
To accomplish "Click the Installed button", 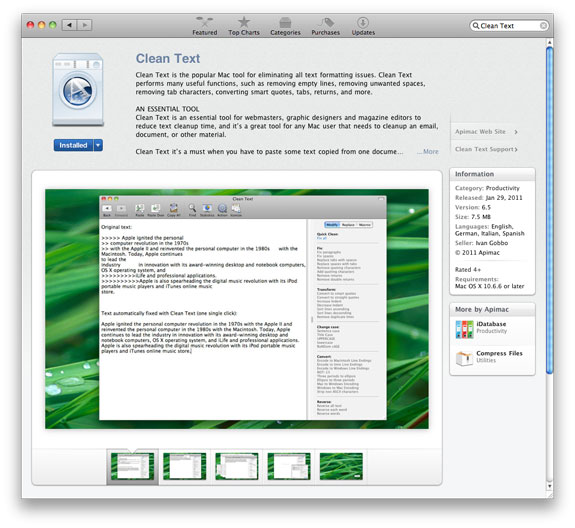I will click(x=74, y=145).
